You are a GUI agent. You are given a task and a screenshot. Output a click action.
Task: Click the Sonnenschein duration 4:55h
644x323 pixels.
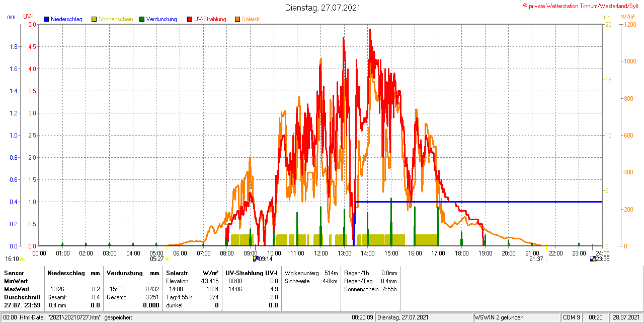click(389, 289)
